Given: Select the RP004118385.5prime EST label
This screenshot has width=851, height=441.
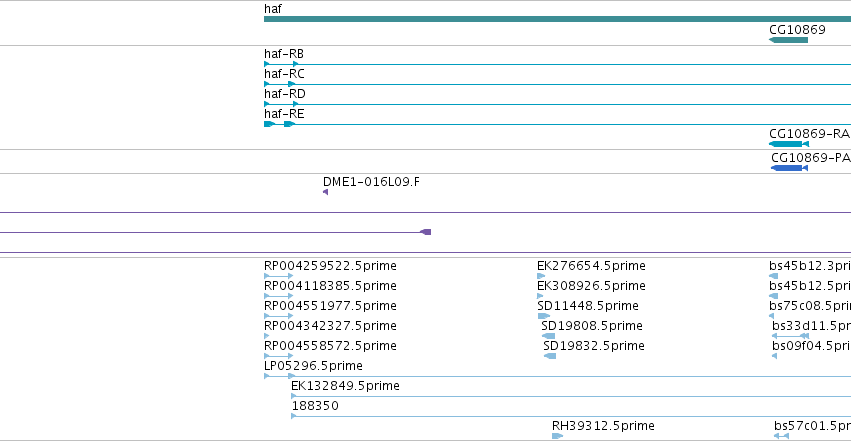Looking at the screenshot, I should click(330, 286).
